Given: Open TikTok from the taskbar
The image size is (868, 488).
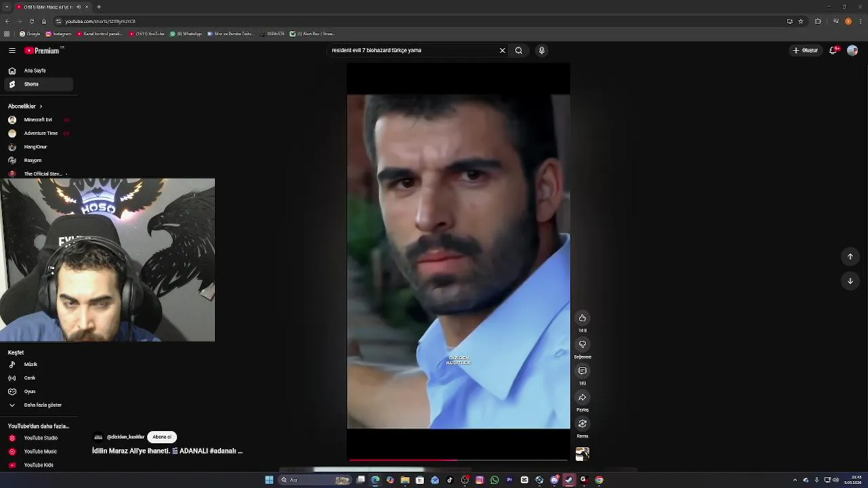Looking at the screenshot, I should (450, 480).
